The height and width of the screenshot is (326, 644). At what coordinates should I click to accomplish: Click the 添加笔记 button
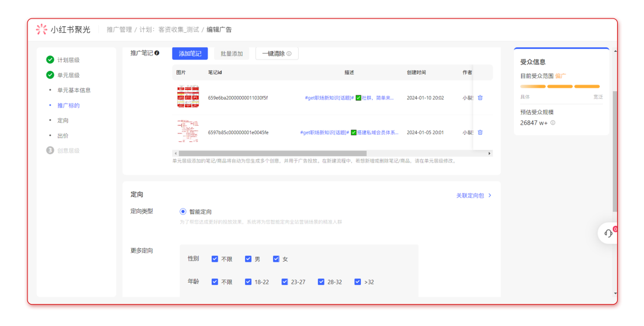[x=190, y=54]
